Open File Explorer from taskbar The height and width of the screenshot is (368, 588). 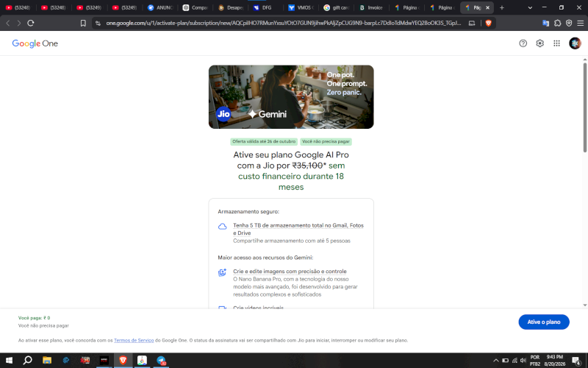47,361
